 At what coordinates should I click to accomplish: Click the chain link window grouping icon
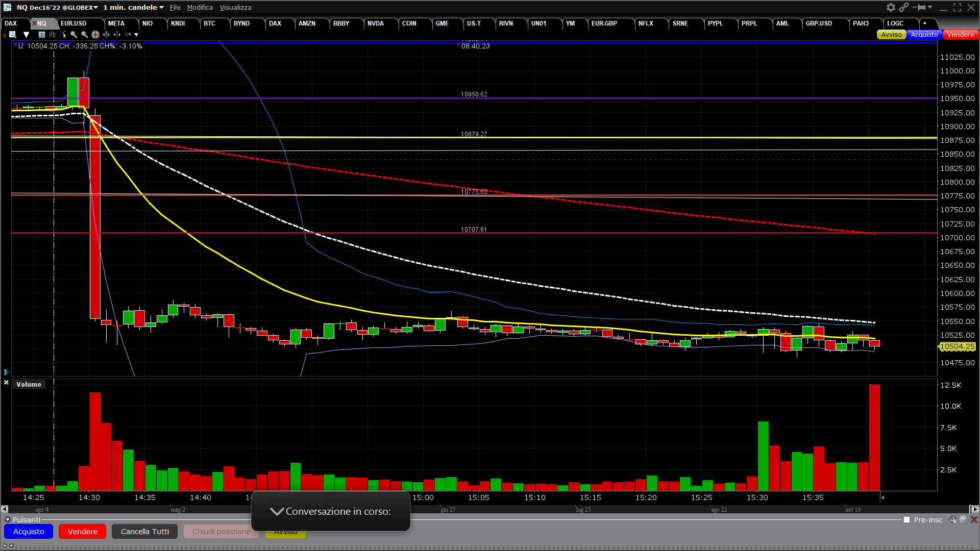(x=904, y=7)
